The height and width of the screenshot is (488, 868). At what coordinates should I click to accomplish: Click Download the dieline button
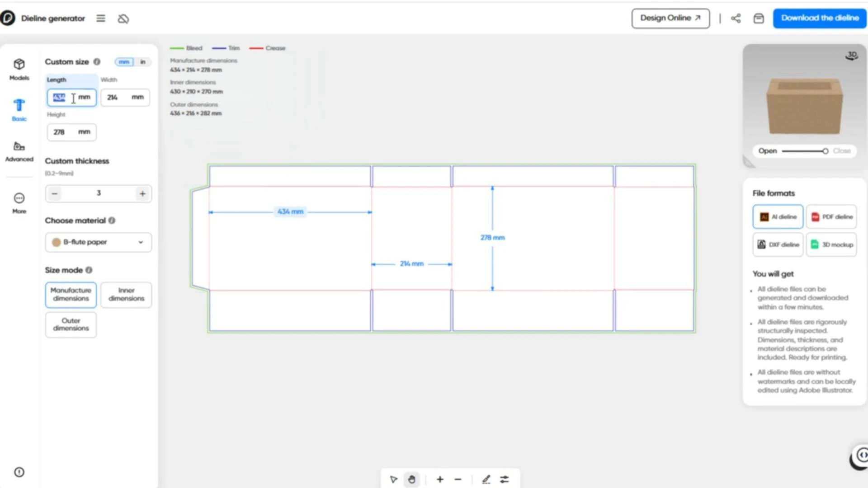(820, 18)
